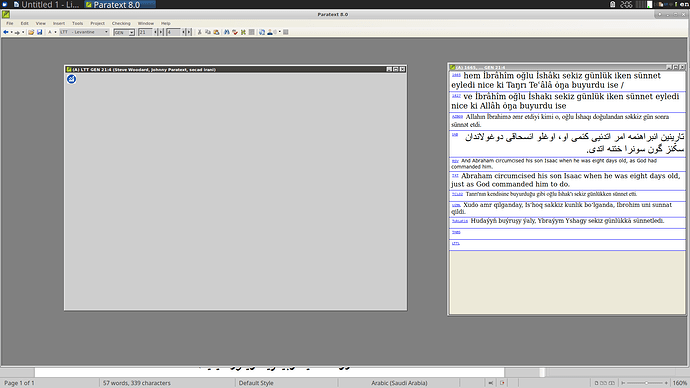Click the spelling check icon in toolbar

[x=235, y=32]
